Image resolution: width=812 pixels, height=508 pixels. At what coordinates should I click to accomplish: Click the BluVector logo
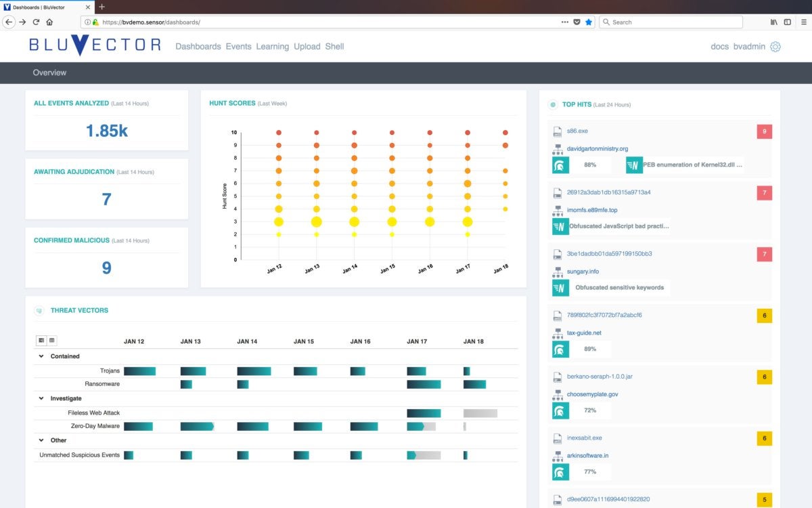point(95,45)
